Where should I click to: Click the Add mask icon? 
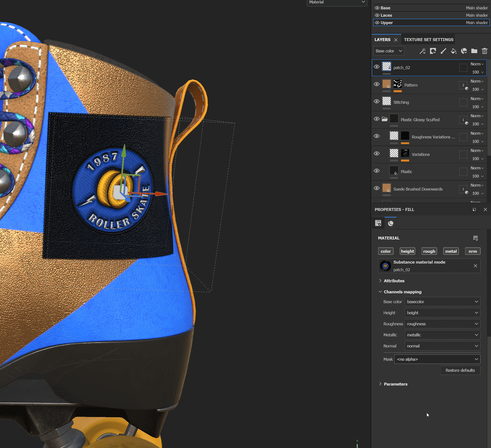(x=433, y=51)
